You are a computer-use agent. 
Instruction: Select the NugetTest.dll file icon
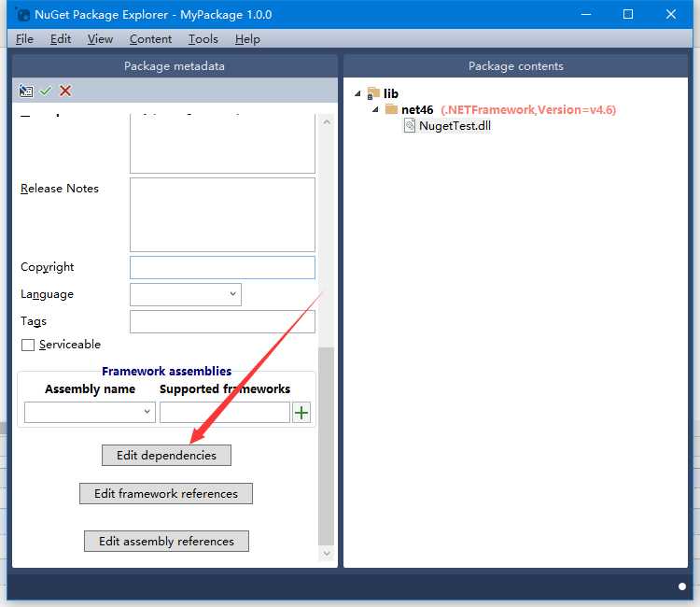(410, 125)
